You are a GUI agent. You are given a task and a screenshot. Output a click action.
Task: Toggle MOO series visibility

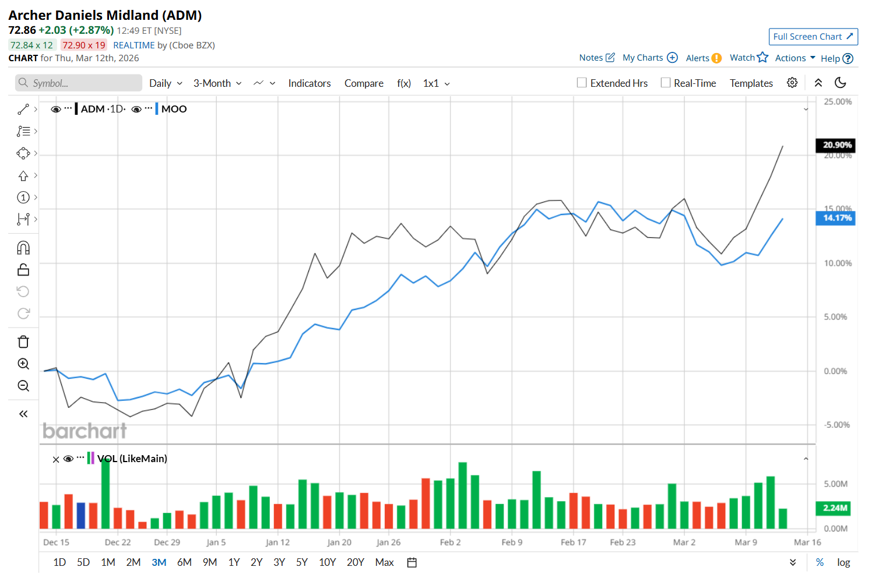136,109
